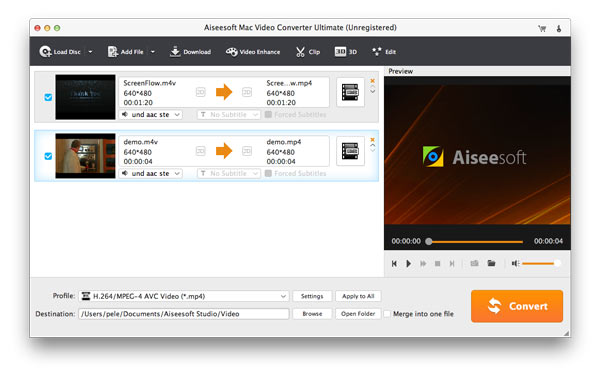Toggle Forced Subtitles for ScreenFlow.m4v

point(268,114)
